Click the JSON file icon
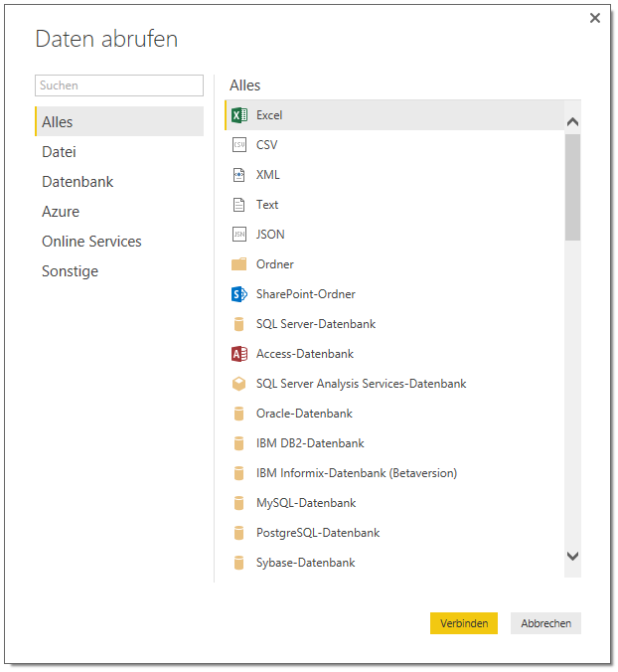The height and width of the screenshot is (672, 618). click(239, 235)
